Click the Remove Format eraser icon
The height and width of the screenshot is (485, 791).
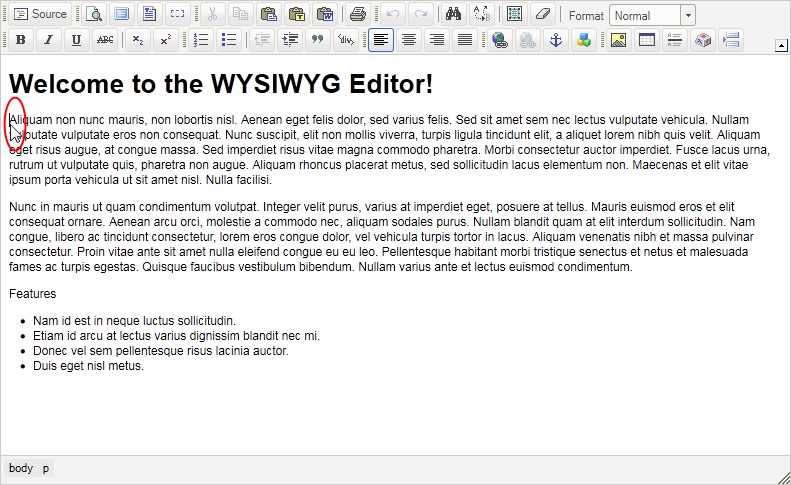[x=543, y=14]
